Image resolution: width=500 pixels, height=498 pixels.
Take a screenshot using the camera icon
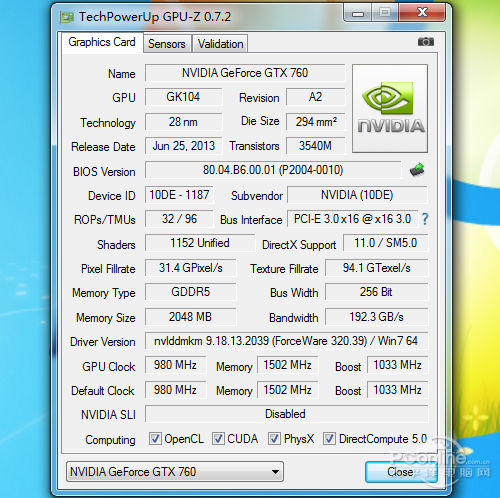pyautogui.click(x=426, y=42)
